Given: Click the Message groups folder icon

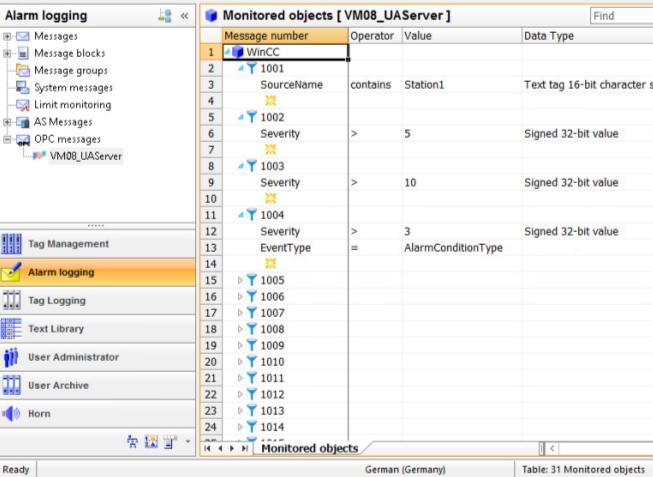Looking at the screenshot, I should click(23, 70).
